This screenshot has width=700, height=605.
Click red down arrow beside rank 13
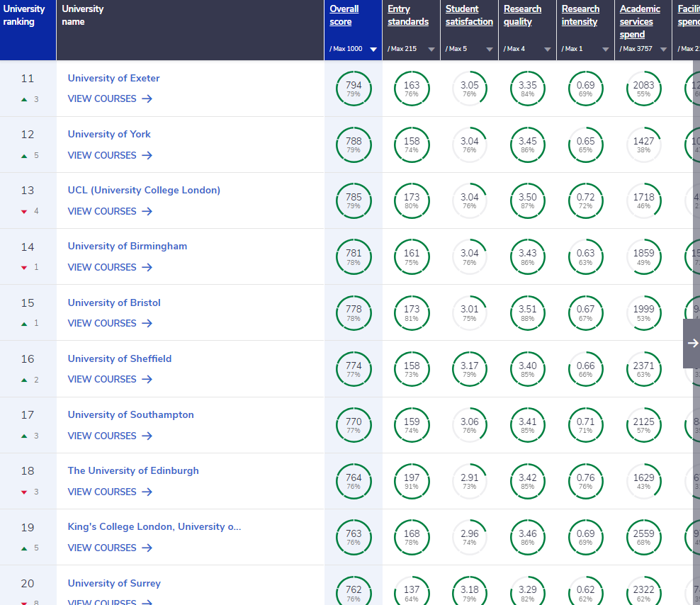click(24, 212)
